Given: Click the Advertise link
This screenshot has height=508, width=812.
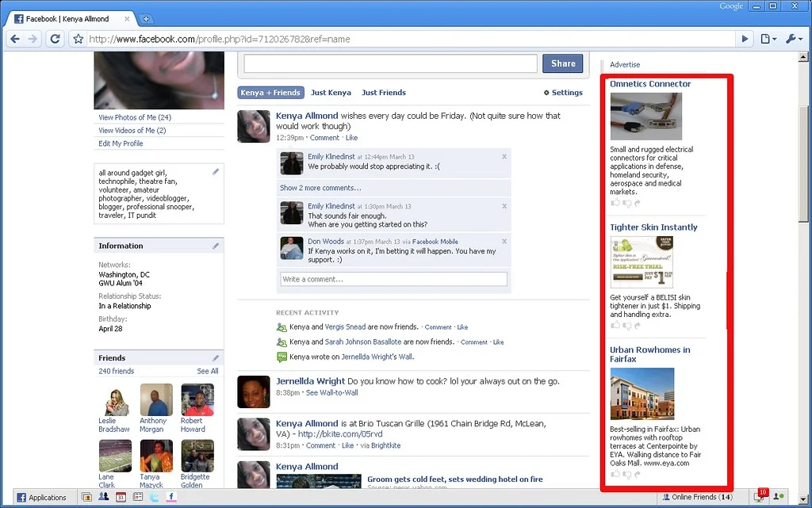Looking at the screenshot, I should [625, 65].
